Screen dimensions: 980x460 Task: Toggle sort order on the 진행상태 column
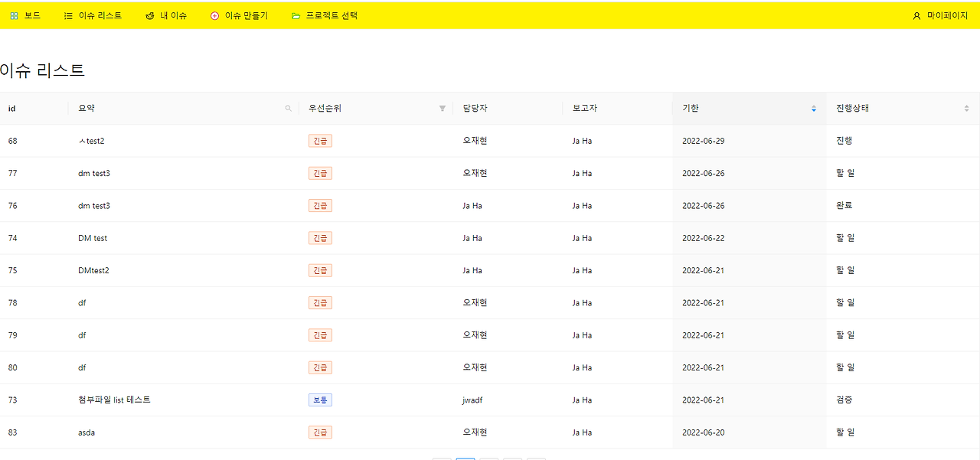[966, 108]
